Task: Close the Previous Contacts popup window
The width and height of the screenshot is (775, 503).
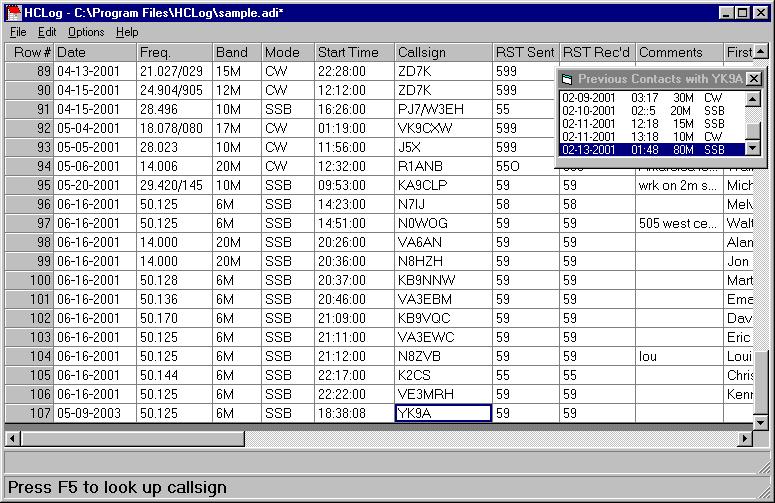Action: [753, 79]
